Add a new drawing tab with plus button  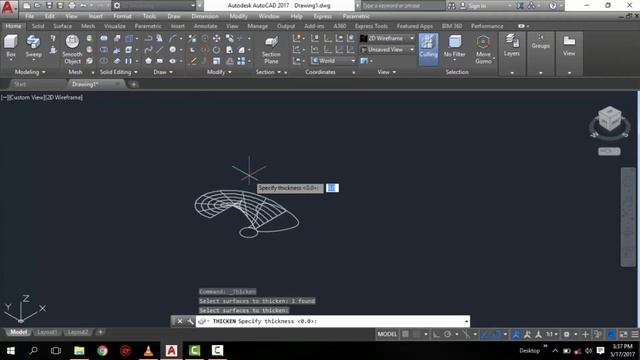click(133, 84)
